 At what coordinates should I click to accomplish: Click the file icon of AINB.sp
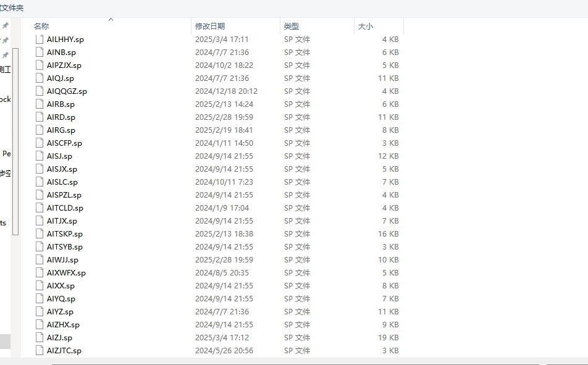40,52
